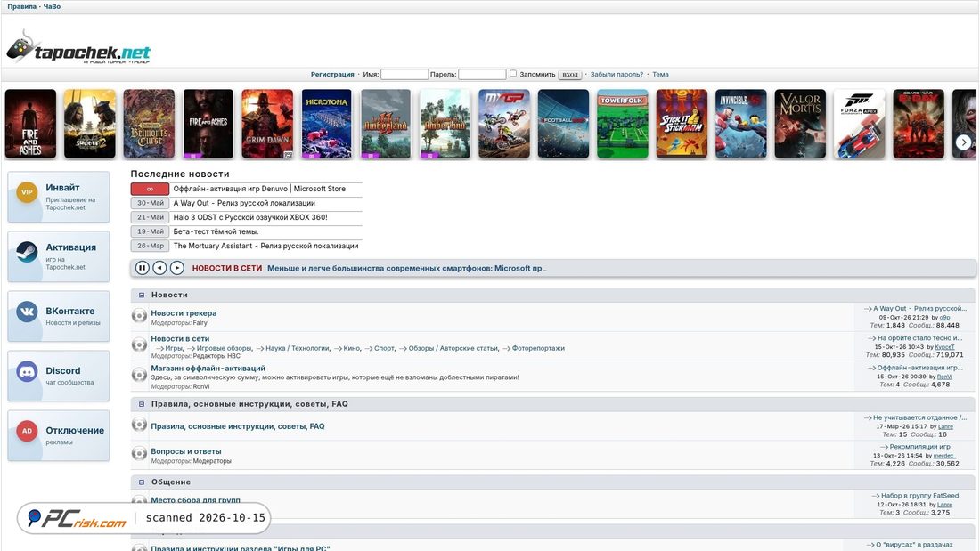Switch theme via Тема link

click(x=661, y=75)
